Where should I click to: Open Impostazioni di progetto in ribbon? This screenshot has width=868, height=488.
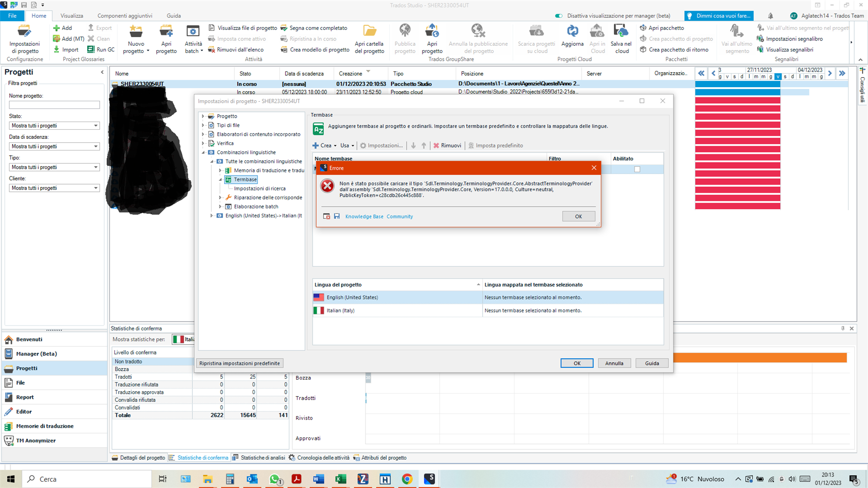pos(25,39)
